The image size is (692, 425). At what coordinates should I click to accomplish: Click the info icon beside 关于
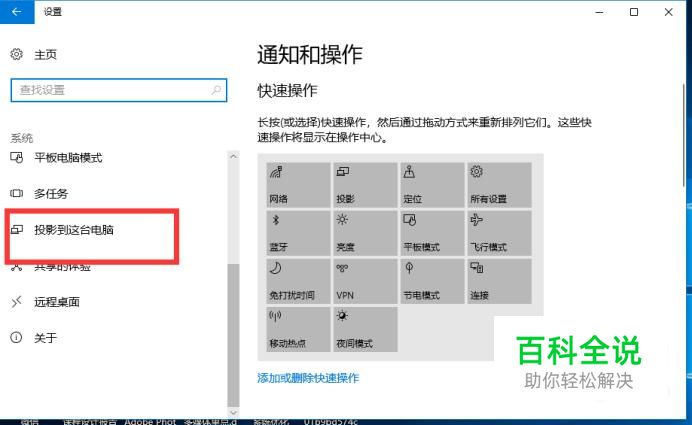click(16, 338)
